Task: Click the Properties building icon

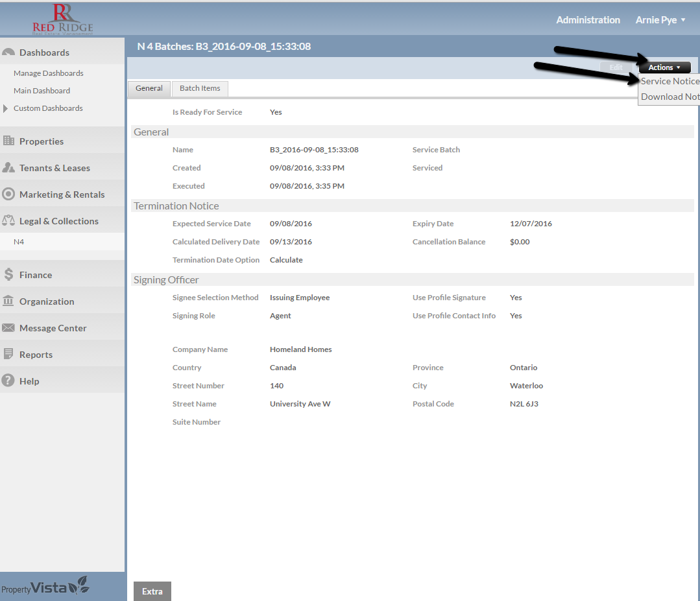Action: 8,141
